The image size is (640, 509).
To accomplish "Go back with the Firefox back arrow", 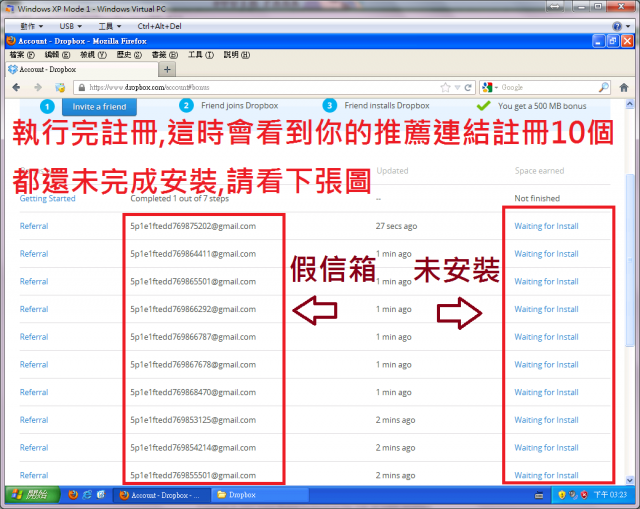I will click(x=16, y=87).
